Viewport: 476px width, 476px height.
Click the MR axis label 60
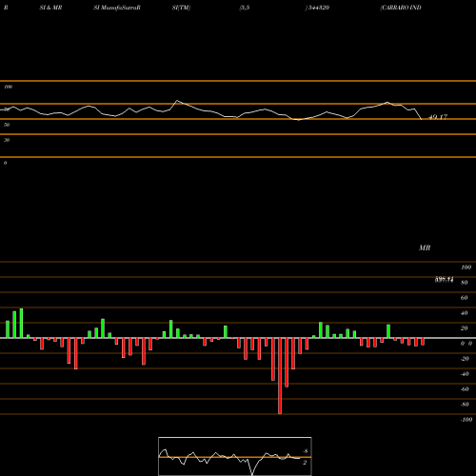pos(464,298)
